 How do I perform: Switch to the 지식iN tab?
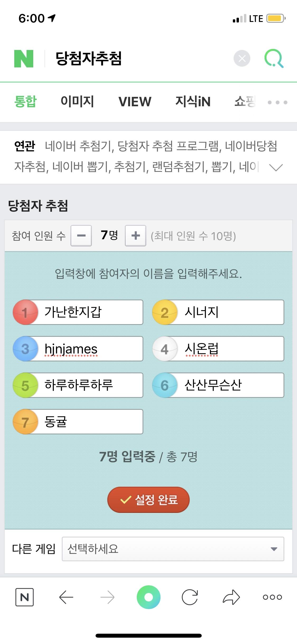[193, 102]
